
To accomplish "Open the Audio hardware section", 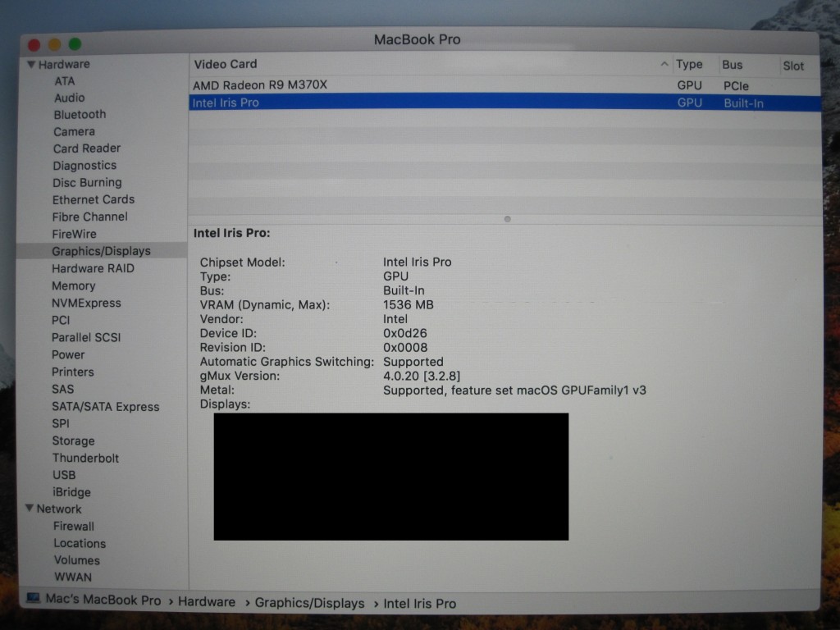I will pyautogui.click(x=69, y=98).
